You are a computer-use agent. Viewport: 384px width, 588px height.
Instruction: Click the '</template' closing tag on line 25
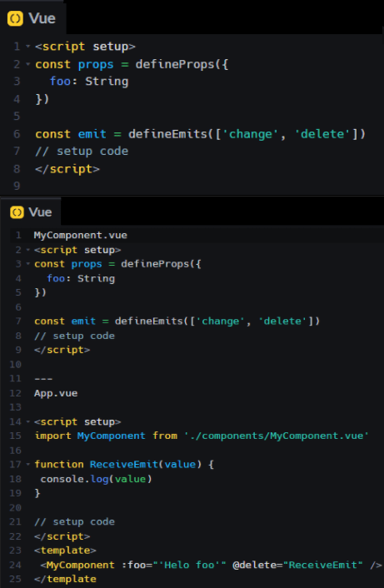[65, 579]
